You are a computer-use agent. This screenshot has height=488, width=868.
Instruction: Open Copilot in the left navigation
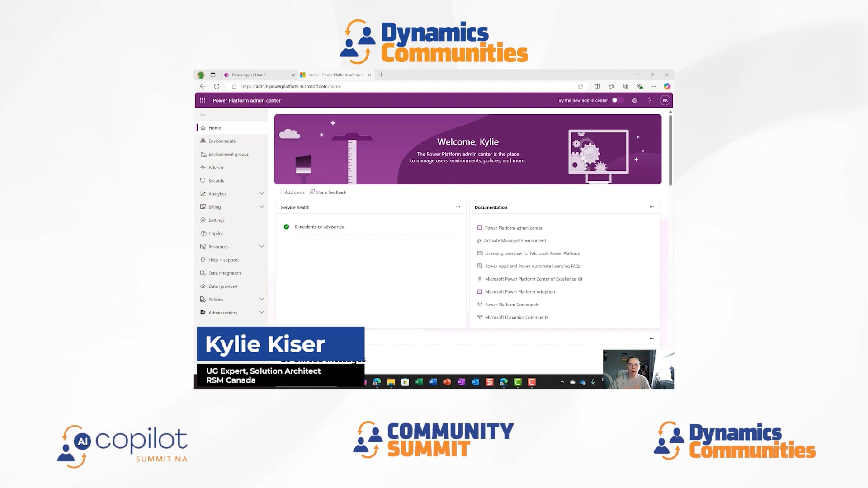coord(232,233)
